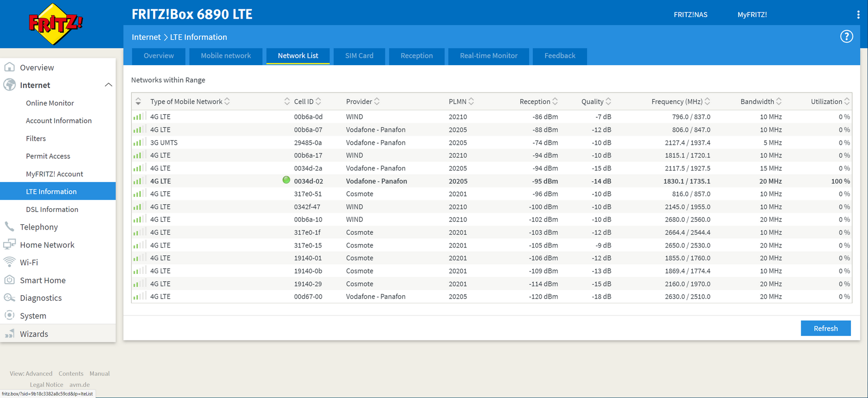Open the Manual link in footer
This screenshot has width=868, height=398.
(99, 373)
